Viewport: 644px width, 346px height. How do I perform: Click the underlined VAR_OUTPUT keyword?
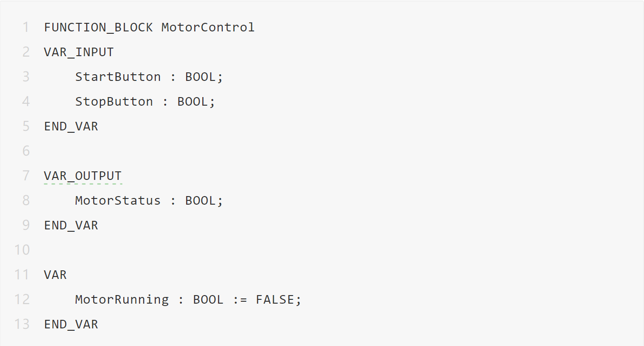[82, 176]
